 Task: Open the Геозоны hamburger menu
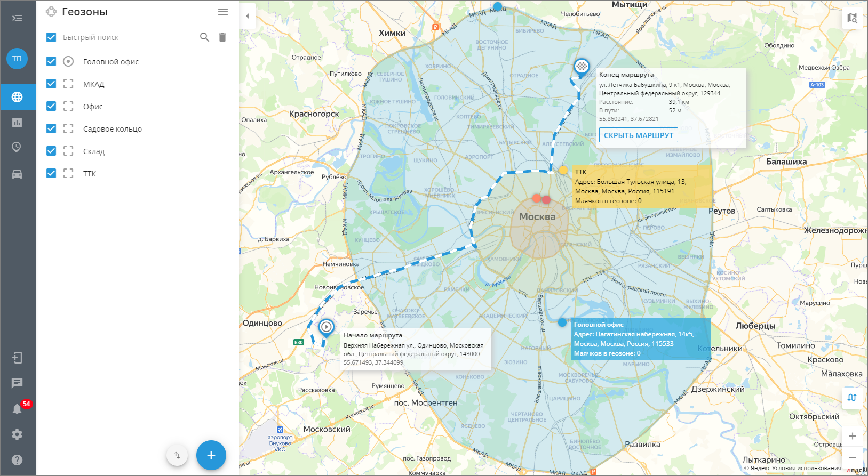click(x=223, y=12)
